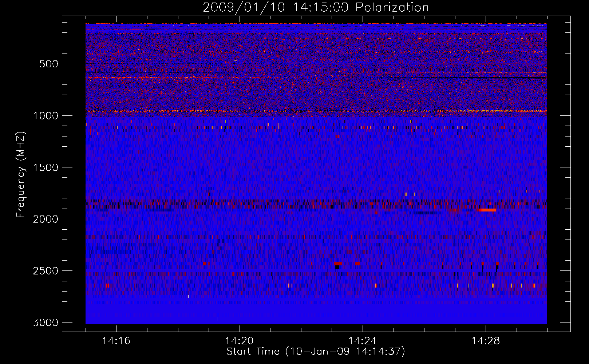Screen dimensions: 589x364
Task: Click the 14:28 time tick label
Action: point(486,341)
